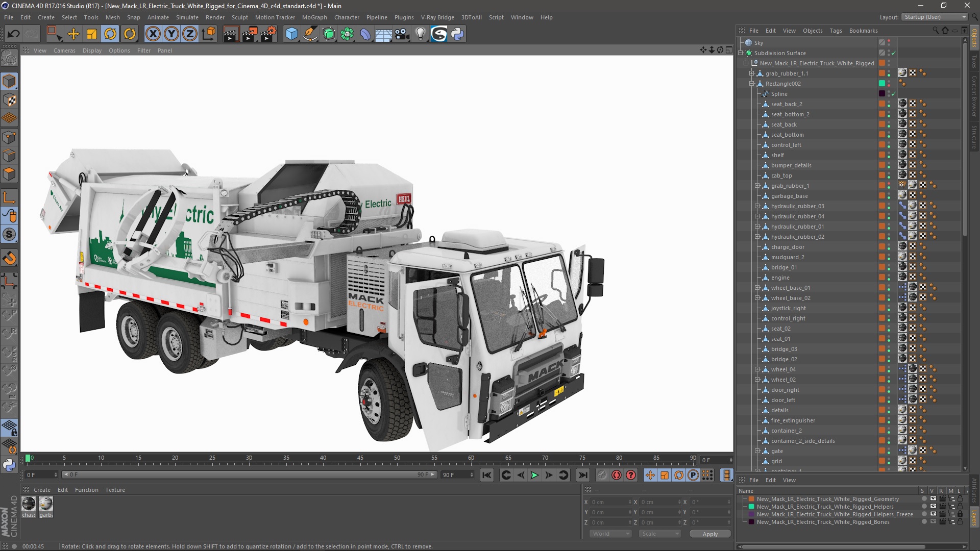Toggle visibility dots for seat_back_2
Viewport: 980px width, 551px height.
click(889, 104)
